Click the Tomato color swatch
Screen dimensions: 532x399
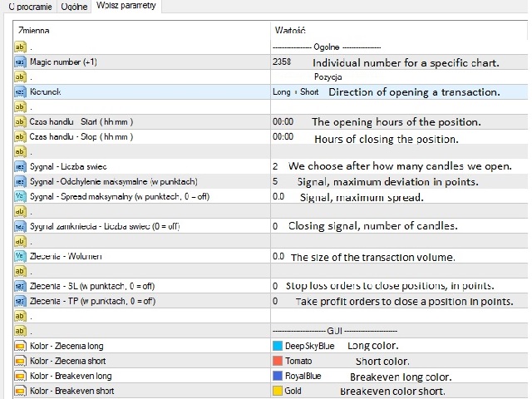click(x=278, y=361)
